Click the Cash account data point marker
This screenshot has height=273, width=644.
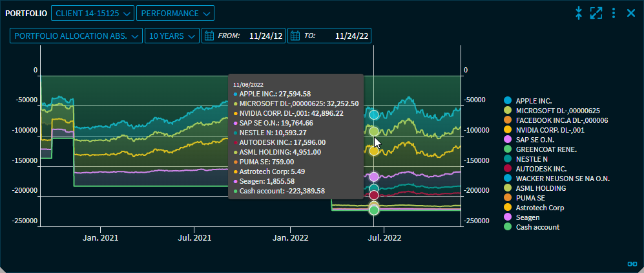click(x=373, y=210)
